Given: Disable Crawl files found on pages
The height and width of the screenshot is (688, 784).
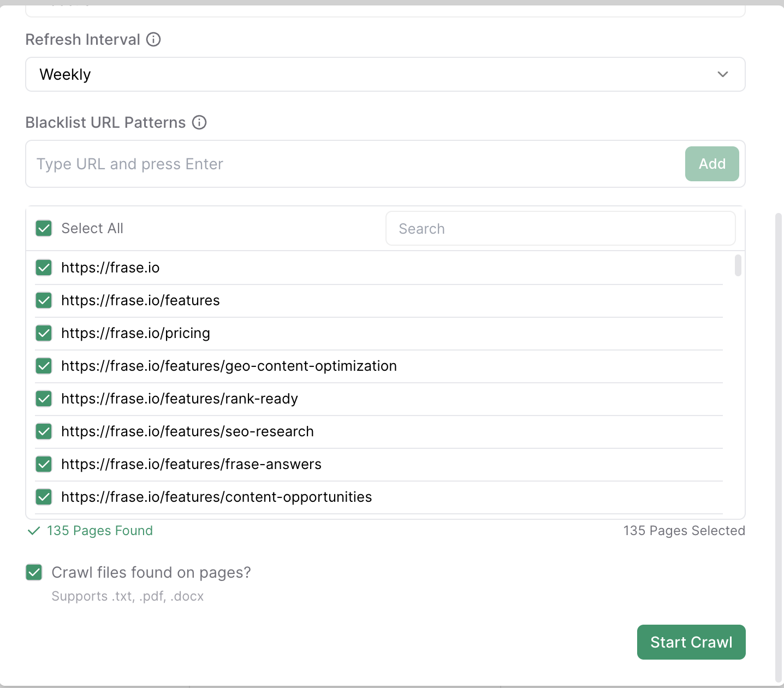Looking at the screenshot, I should coord(34,572).
